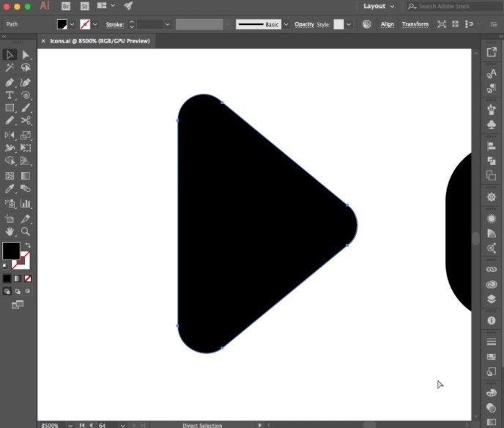The image size is (504, 428).
Task: Select the Blend tool
Action: [x=26, y=188]
